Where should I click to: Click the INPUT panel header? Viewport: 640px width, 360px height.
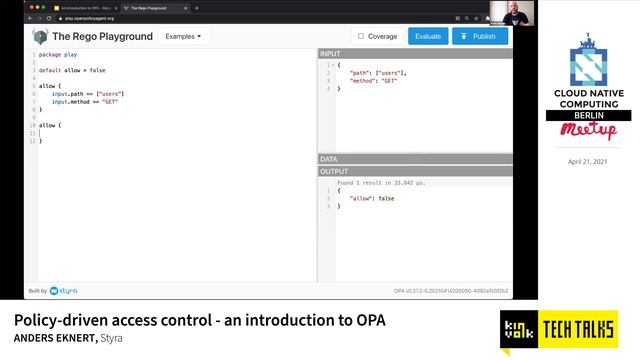pyautogui.click(x=415, y=53)
